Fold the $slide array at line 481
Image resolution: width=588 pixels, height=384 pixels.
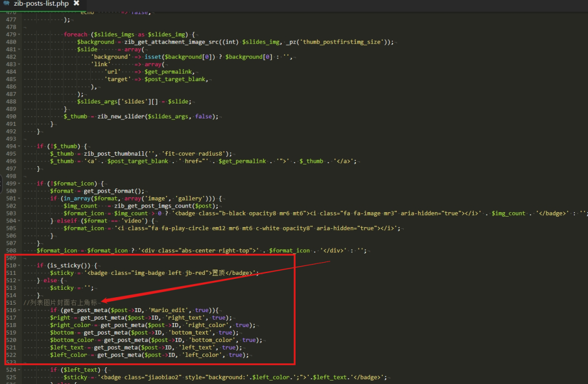tap(19, 49)
